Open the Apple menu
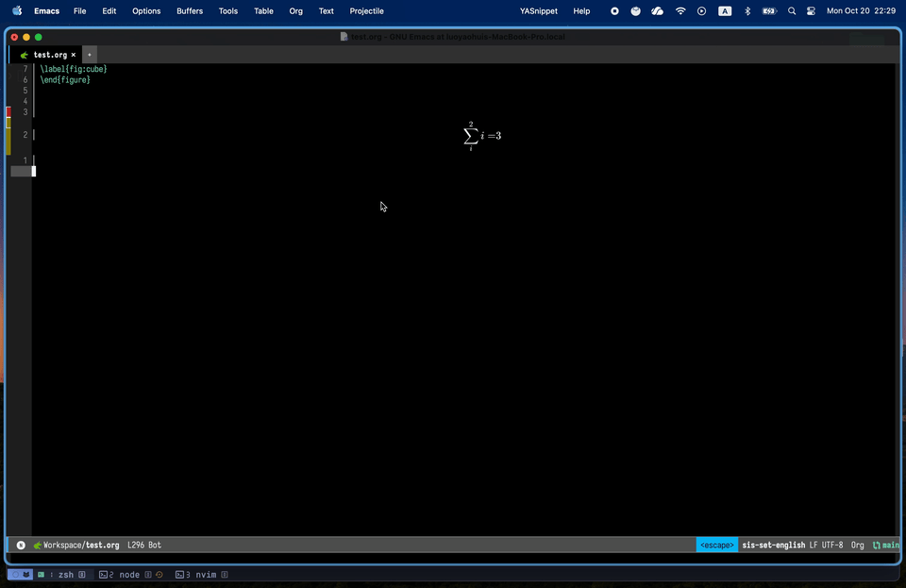The image size is (906, 588). click(16, 10)
